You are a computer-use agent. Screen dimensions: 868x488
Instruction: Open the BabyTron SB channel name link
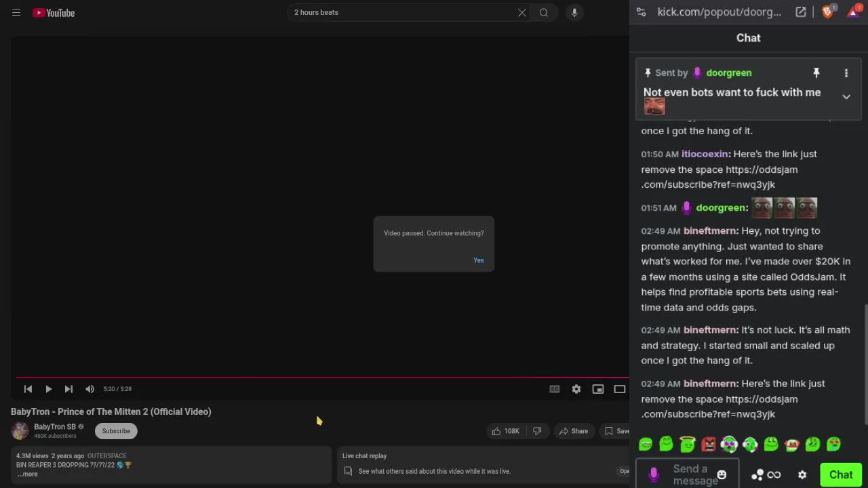click(x=55, y=427)
